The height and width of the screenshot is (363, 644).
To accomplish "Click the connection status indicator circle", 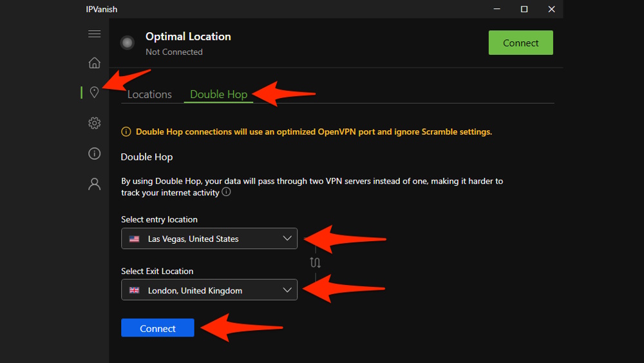I will 128,43.
